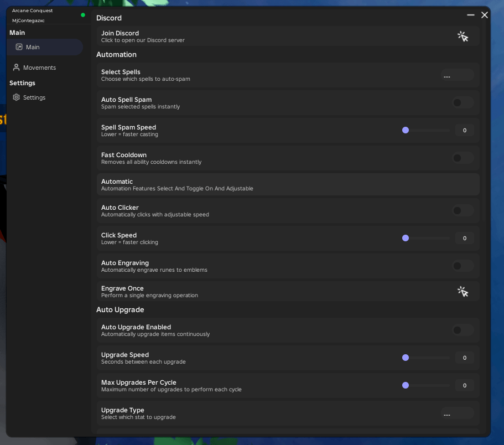Click 'Select which stat to upgrade' text
504x445 pixels.
tap(138, 417)
